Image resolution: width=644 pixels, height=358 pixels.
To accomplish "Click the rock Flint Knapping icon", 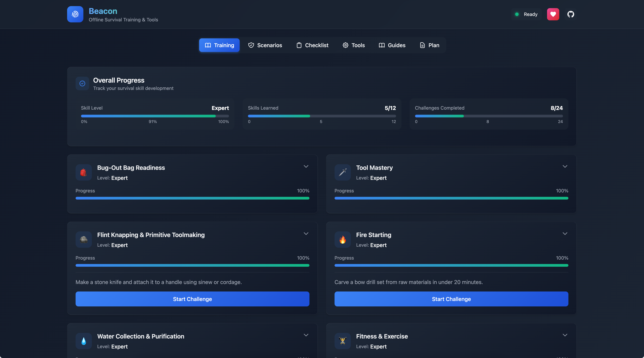I will [84, 240].
